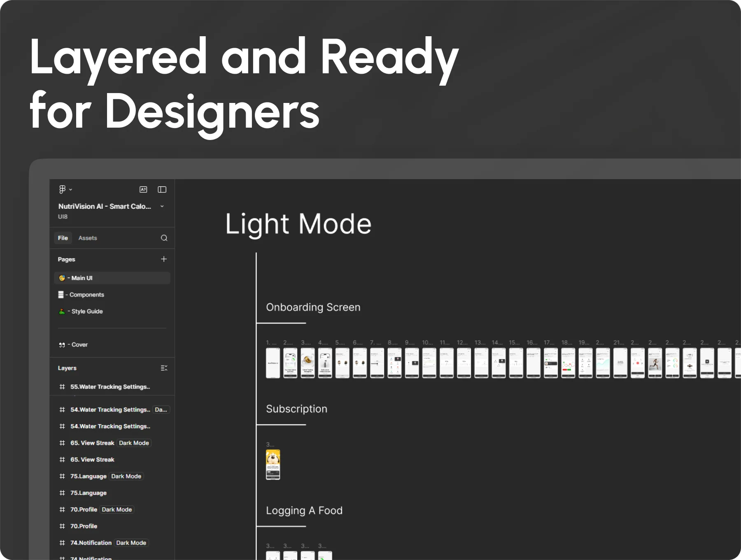The width and height of the screenshot is (741, 560).
Task: Click the 'Dark Mode' tag on 65. View Streak
Action: point(134,443)
